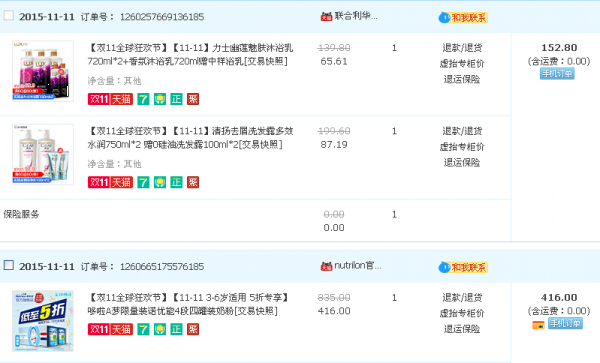
Task: Click the 65.61 price of 力士 item
Action: [x=334, y=61]
